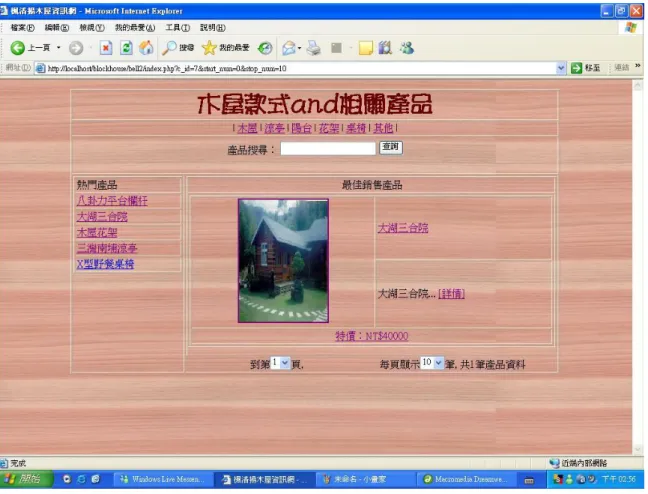Open the 陽台 category link
Viewport: 648px width, 494px height.
pyautogui.click(x=301, y=129)
